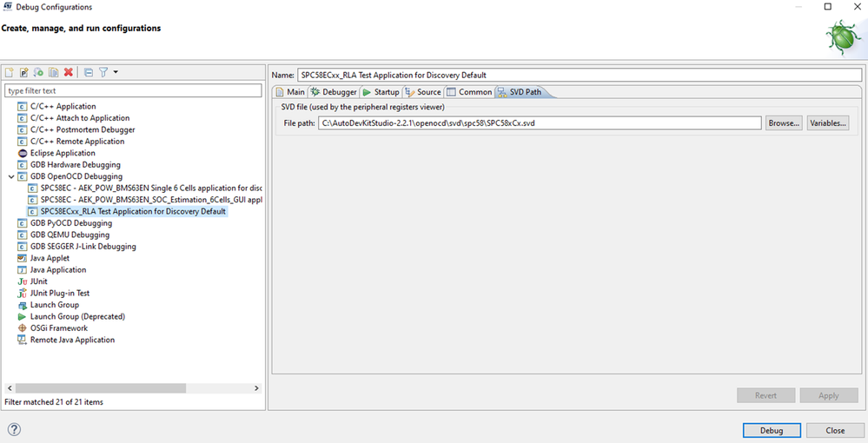Click the OSGi Framework icon
The height and width of the screenshot is (443, 868).
click(x=22, y=327)
